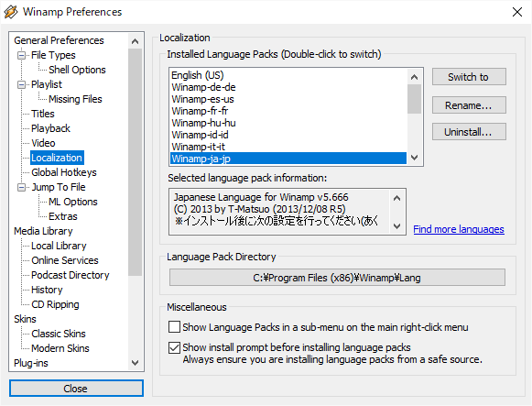Image resolution: width=532 pixels, height=406 pixels.
Task: Enable Show Language Packs in sub-menu checkbox
Action: point(174,327)
